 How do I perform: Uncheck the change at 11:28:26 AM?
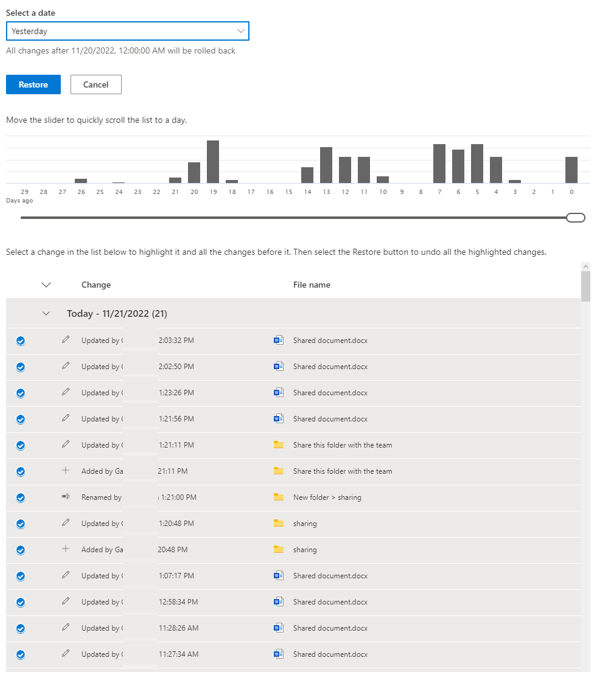pyautogui.click(x=21, y=628)
